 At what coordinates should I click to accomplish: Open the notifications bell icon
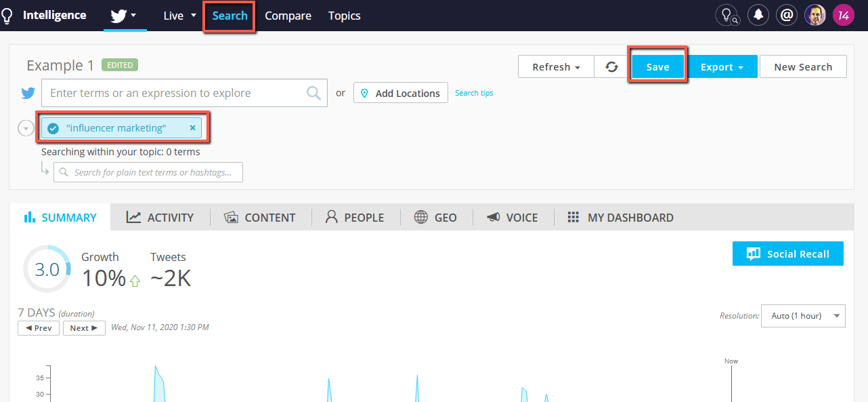[x=758, y=15]
